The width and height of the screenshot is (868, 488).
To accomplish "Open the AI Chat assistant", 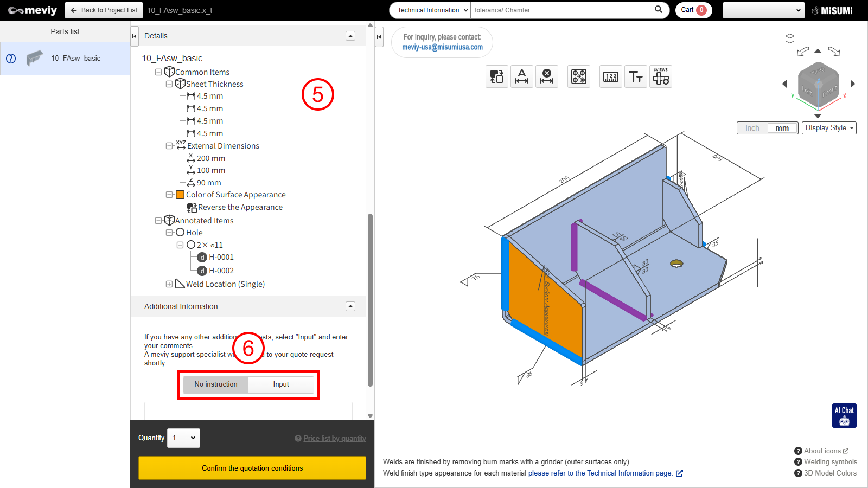I will (844, 415).
